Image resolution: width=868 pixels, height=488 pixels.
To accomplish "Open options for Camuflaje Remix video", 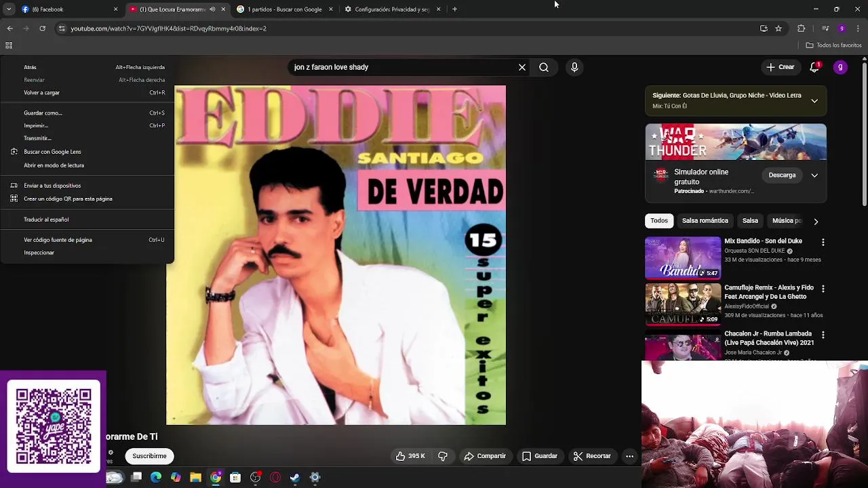I will coord(823,289).
